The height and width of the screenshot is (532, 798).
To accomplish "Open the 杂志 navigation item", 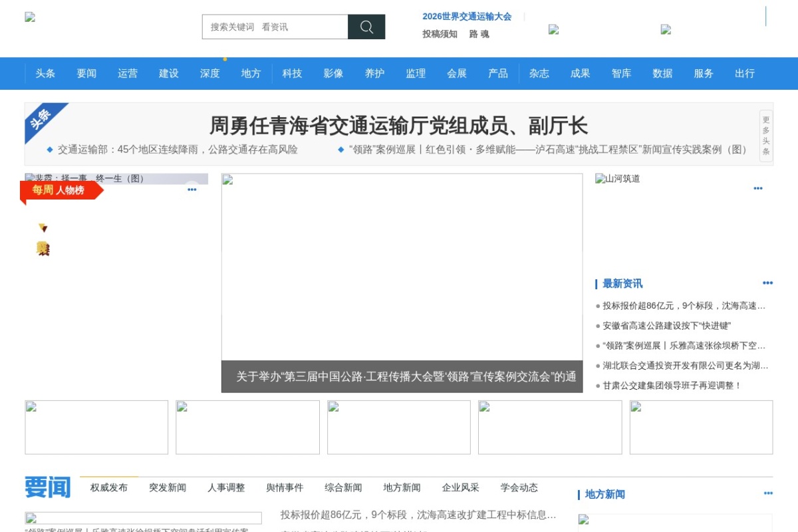I will pyautogui.click(x=539, y=73).
